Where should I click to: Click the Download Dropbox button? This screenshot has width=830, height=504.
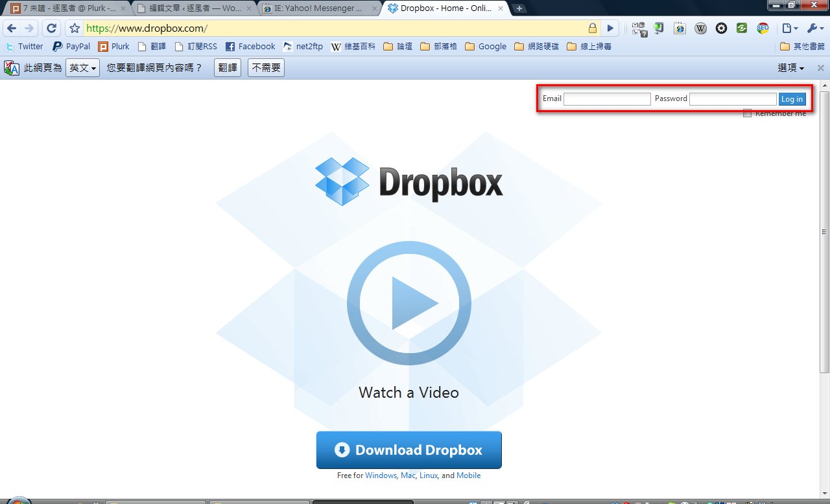pyautogui.click(x=409, y=450)
